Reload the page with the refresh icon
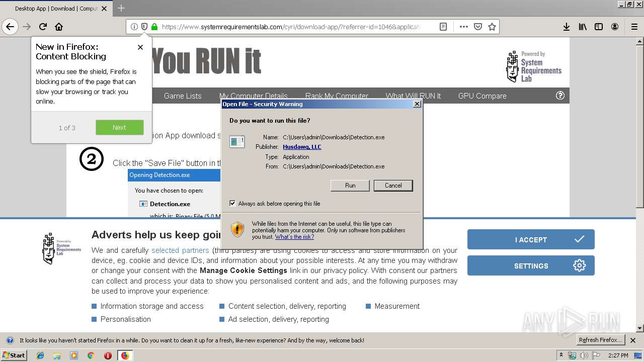The width and height of the screenshot is (644, 362). point(43,27)
